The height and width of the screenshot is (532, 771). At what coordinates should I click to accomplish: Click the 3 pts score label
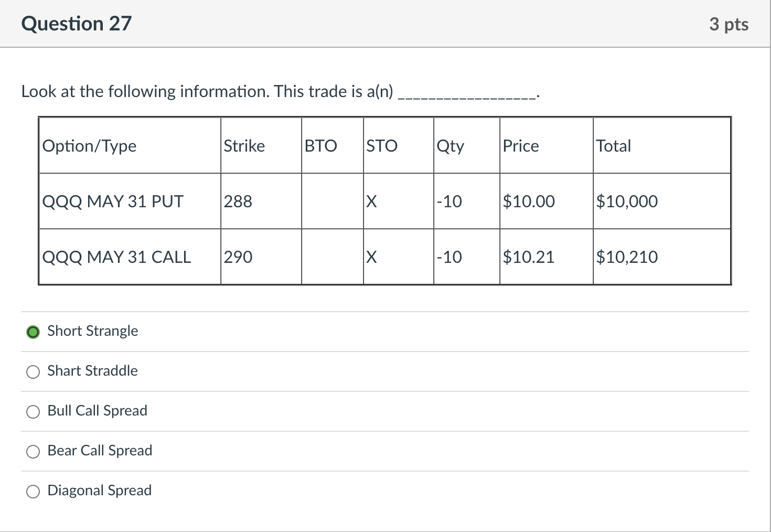(729, 24)
